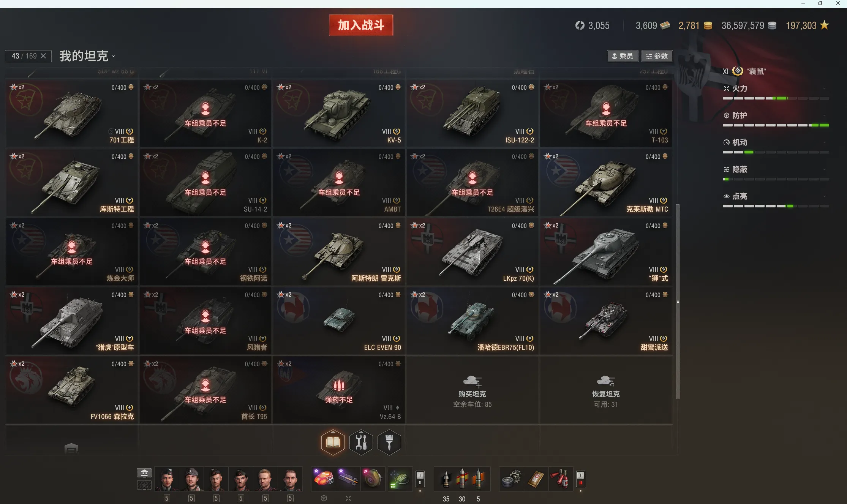Switch to the 参数 parameters tab
Image resolution: width=847 pixels, height=504 pixels.
[657, 56]
